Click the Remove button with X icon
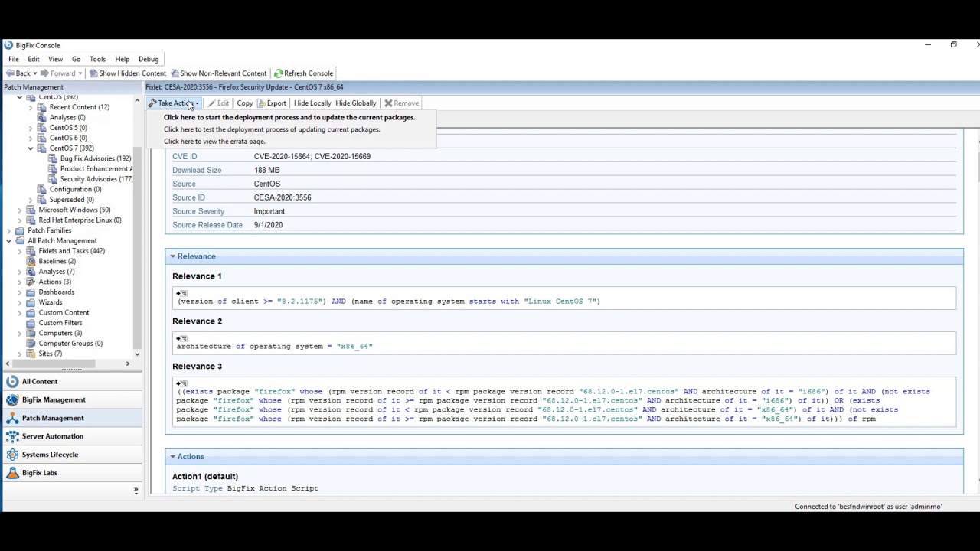The width and height of the screenshot is (980, 551). click(x=401, y=103)
